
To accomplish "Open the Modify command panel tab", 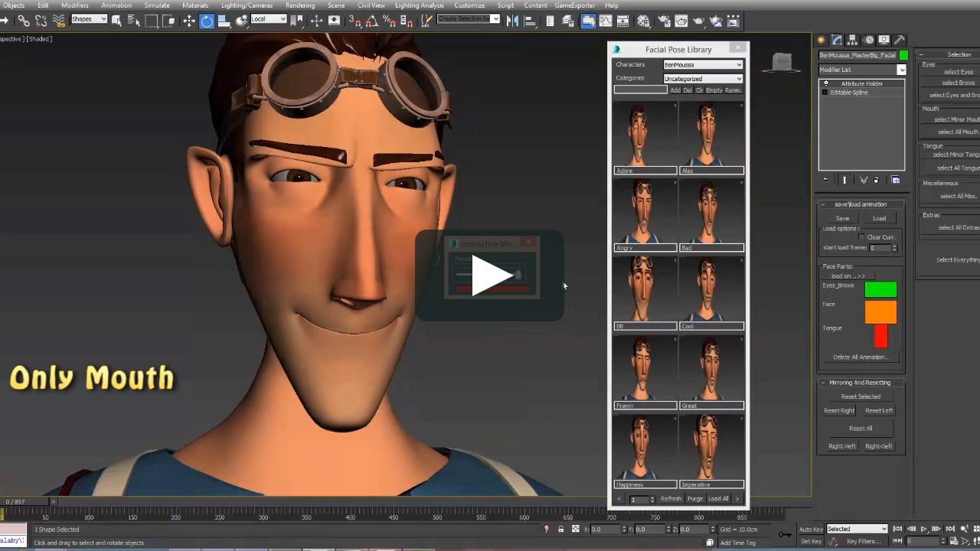I will tap(838, 40).
